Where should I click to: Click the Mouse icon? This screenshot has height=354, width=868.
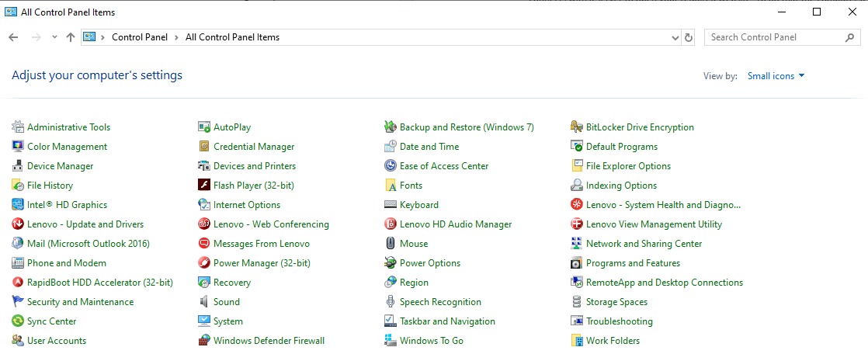[391, 244]
